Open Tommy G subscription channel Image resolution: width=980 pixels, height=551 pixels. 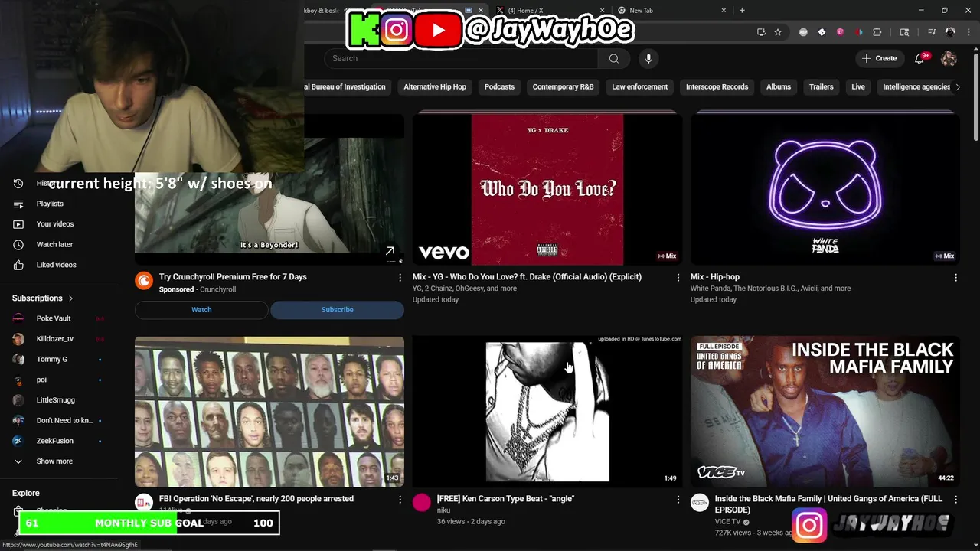52,359
